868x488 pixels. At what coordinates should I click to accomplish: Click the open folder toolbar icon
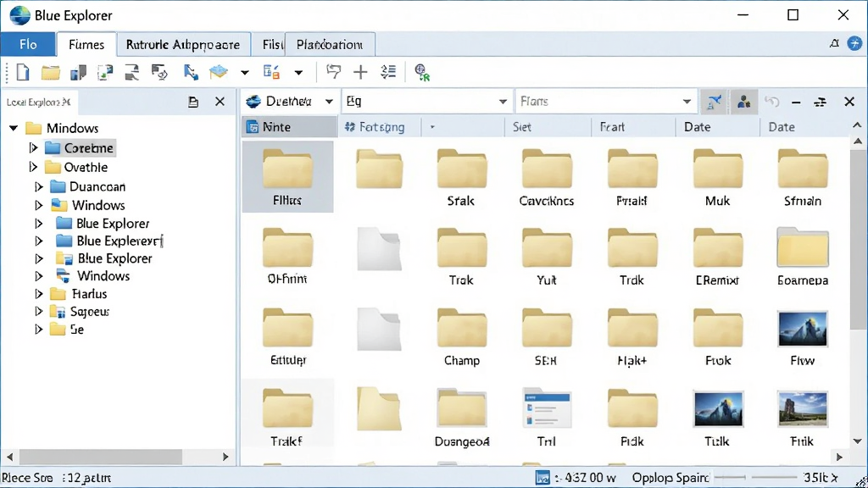pyautogui.click(x=50, y=73)
